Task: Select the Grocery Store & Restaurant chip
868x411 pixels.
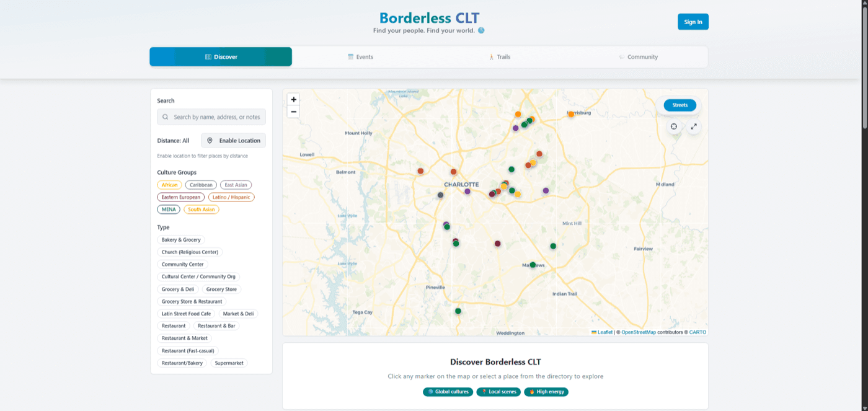Action: [x=192, y=301]
